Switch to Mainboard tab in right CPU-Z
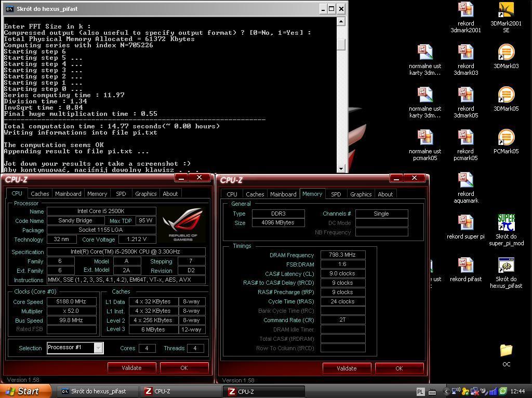Viewport: 532px width, 398px height. 283,194
